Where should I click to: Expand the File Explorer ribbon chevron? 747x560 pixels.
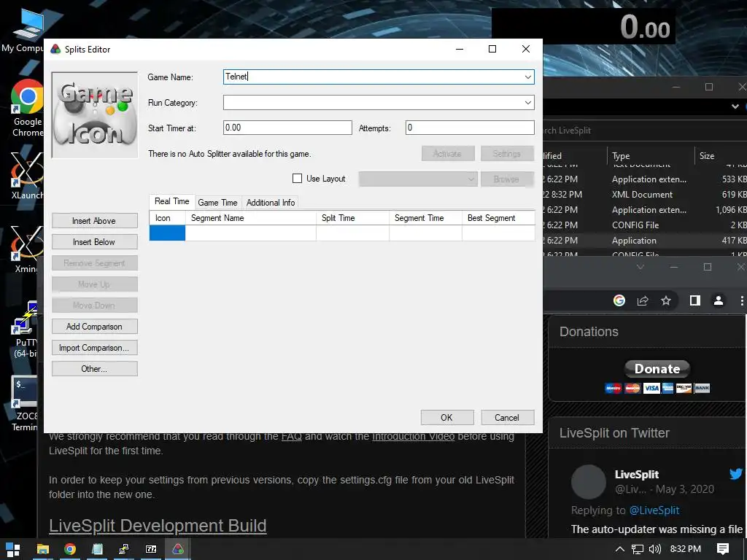[x=735, y=106]
